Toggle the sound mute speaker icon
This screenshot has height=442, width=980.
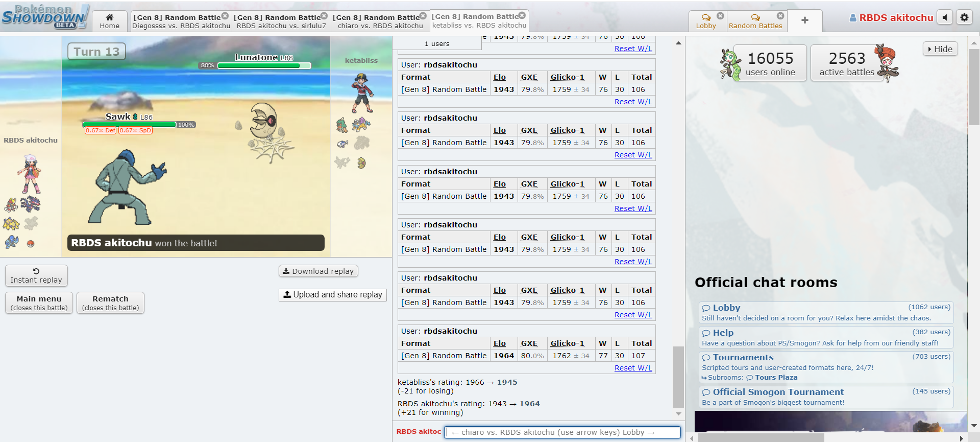point(945,17)
